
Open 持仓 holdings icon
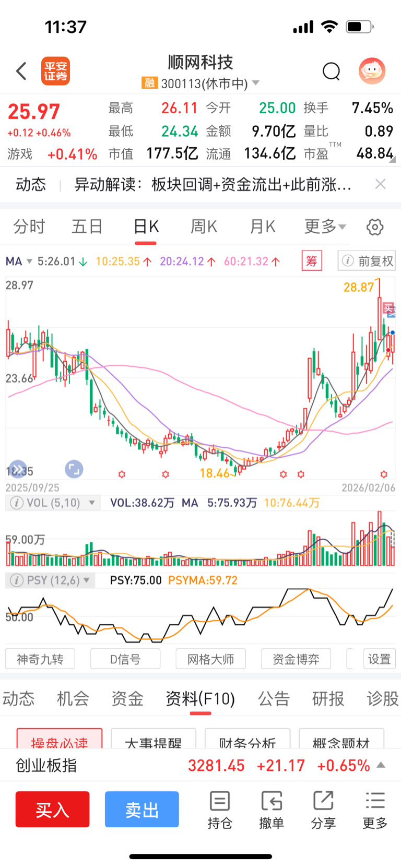click(x=220, y=810)
